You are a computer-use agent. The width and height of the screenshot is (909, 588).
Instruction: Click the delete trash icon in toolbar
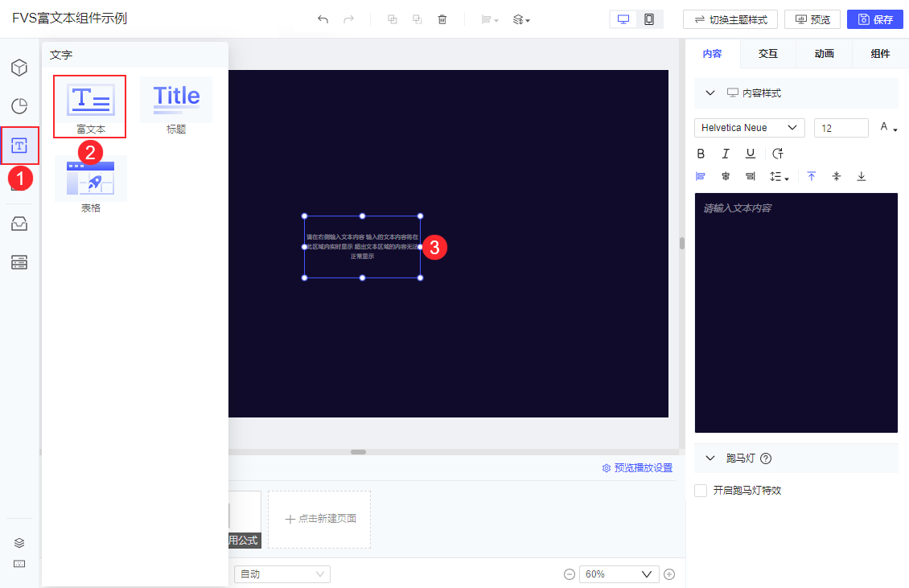pyautogui.click(x=442, y=20)
